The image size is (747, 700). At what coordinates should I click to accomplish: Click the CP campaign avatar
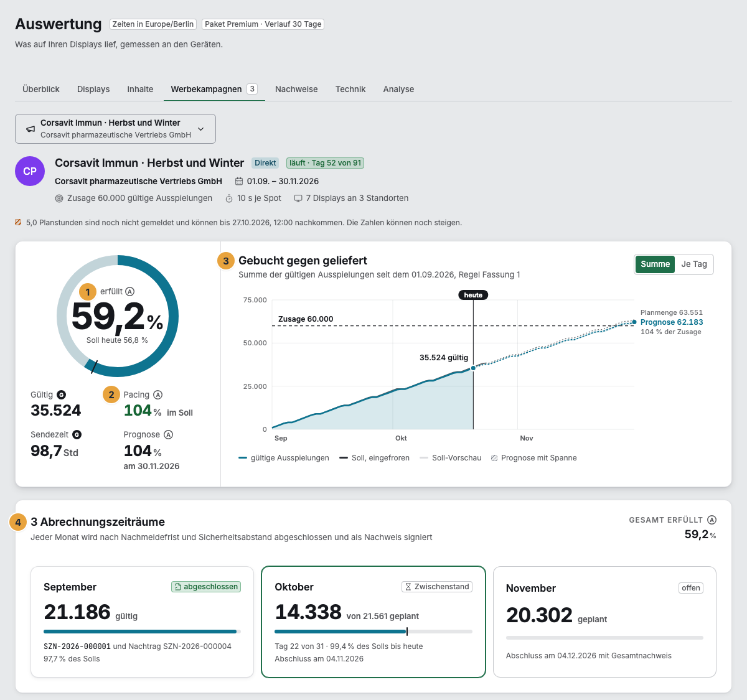(x=30, y=171)
